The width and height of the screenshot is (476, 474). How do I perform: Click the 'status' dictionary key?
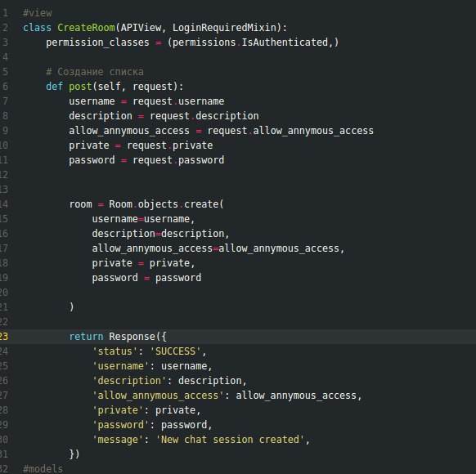[x=115, y=351]
